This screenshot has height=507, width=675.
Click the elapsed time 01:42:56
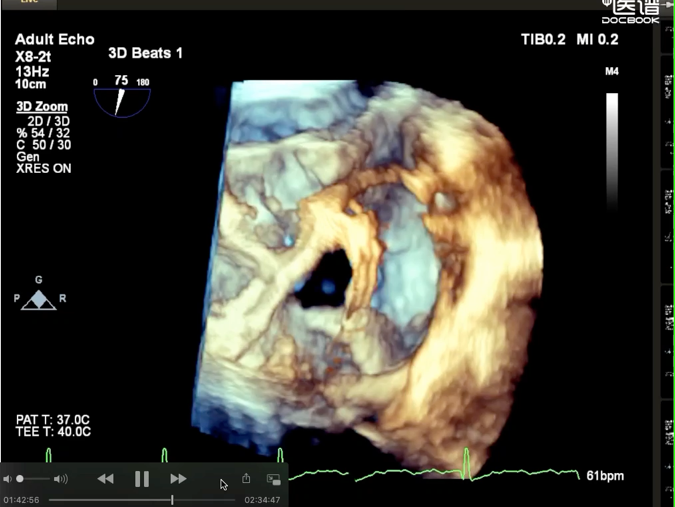(21, 499)
